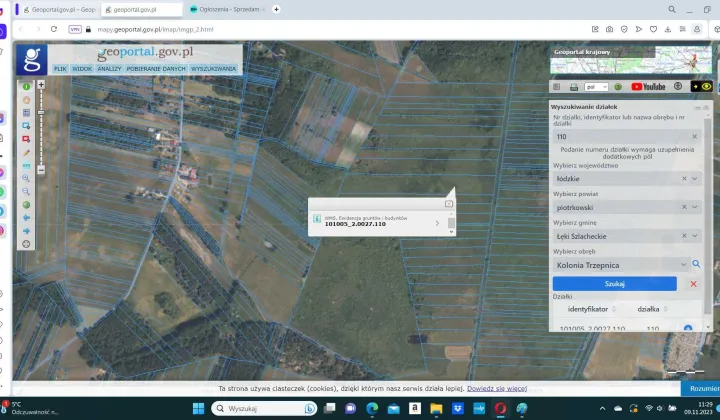Go to previous map view arrow

click(x=26, y=218)
